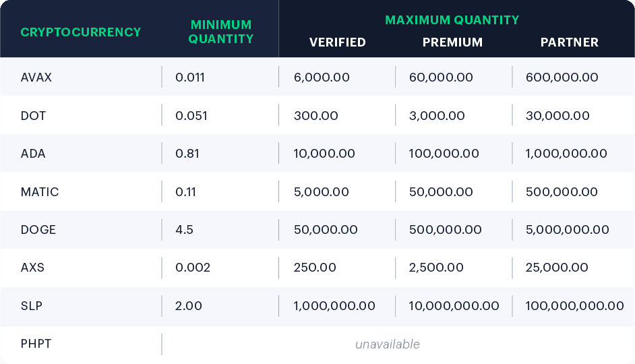Select the MAXIMUM QUANTITY header
The height and width of the screenshot is (364, 635).
[x=452, y=20]
